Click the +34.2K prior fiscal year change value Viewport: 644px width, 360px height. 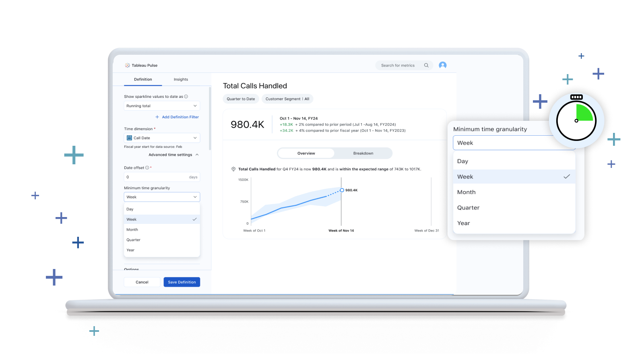click(x=287, y=130)
